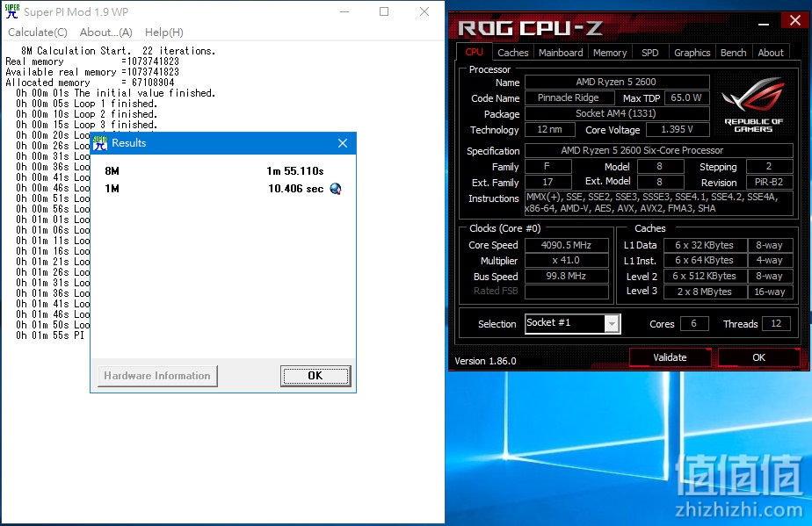Click the Bus Speed value 99.8 MHz
Viewport: 812px width, 526px height.
(567, 276)
